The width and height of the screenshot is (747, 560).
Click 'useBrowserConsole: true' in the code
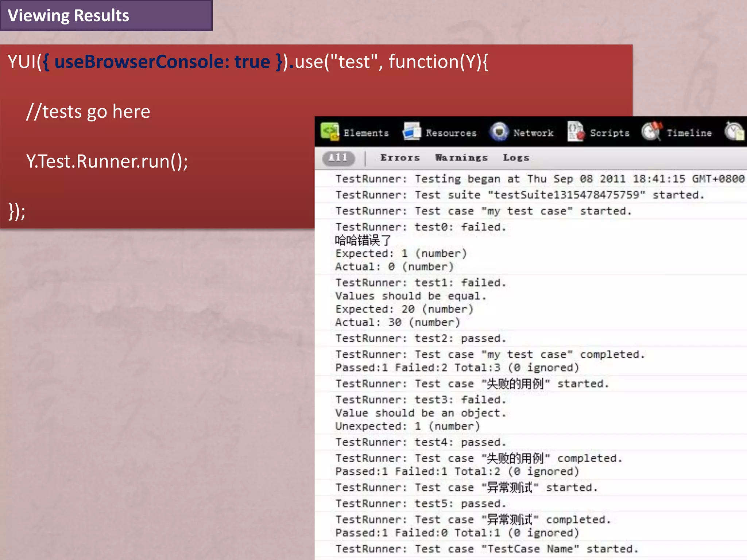coord(162,62)
